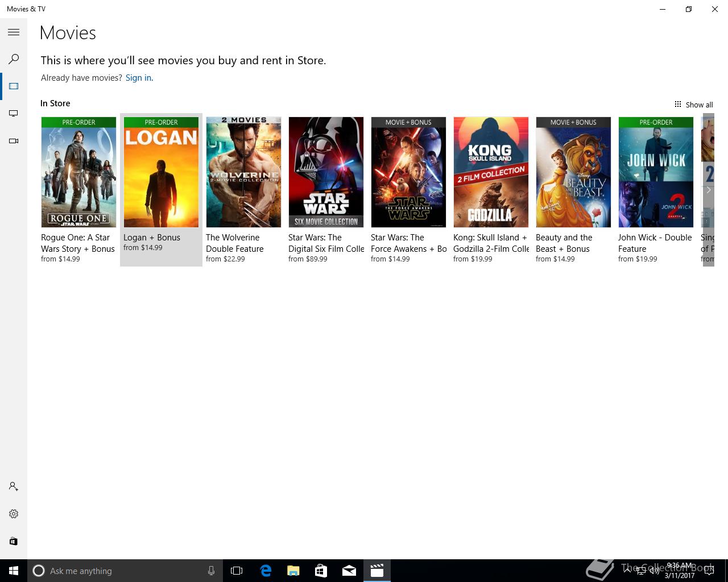Image resolution: width=728 pixels, height=582 pixels.
Task: Click 'Beauty and the Beast + Bonus' title
Action: (x=564, y=243)
